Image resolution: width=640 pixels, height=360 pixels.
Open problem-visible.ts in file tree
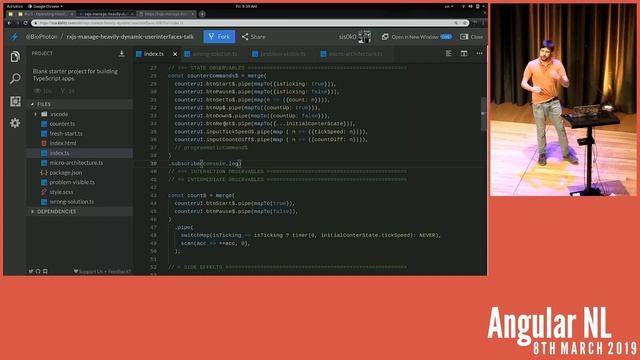[x=72, y=182]
